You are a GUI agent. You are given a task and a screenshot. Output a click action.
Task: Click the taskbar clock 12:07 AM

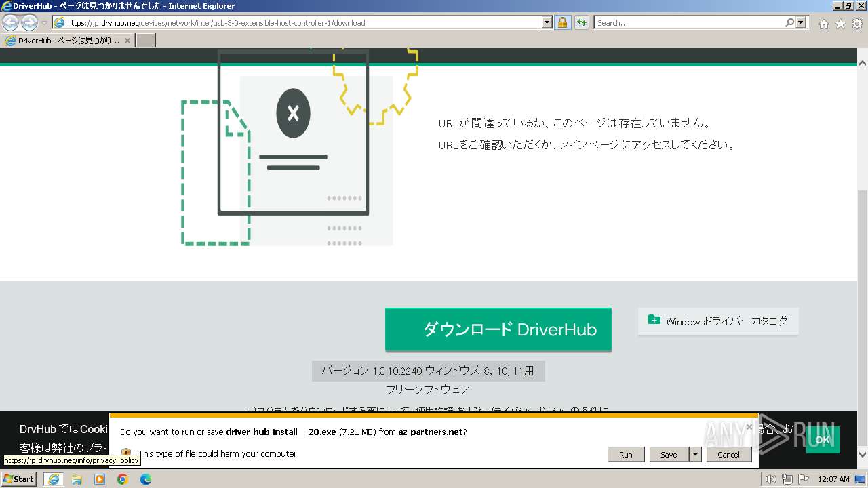tap(833, 479)
